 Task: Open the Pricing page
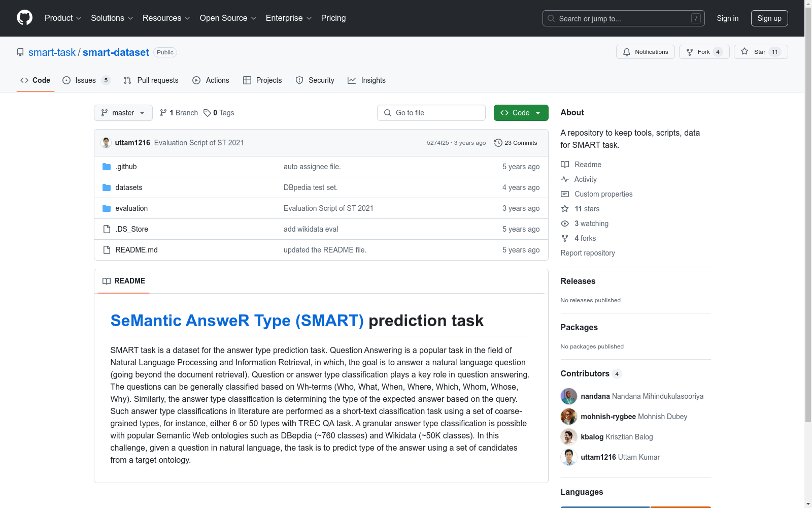[333, 18]
